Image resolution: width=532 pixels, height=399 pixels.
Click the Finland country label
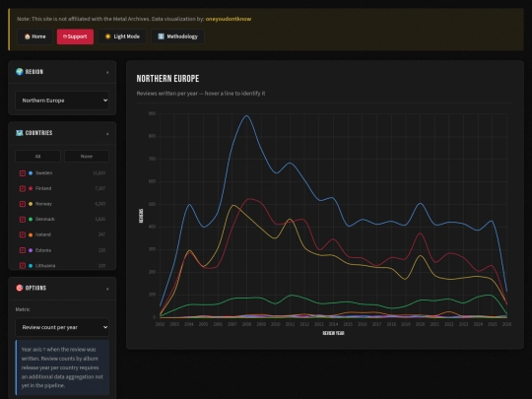coord(43,188)
